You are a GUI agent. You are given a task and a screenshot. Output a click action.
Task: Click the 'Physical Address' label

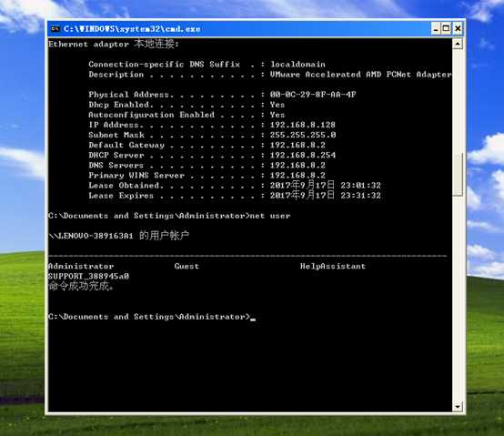(x=128, y=95)
